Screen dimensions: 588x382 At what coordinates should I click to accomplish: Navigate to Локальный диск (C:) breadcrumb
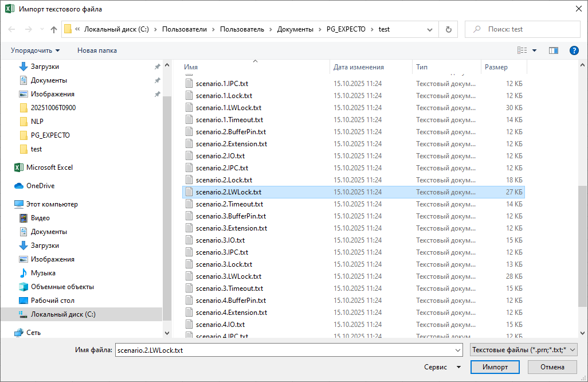tap(116, 29)
